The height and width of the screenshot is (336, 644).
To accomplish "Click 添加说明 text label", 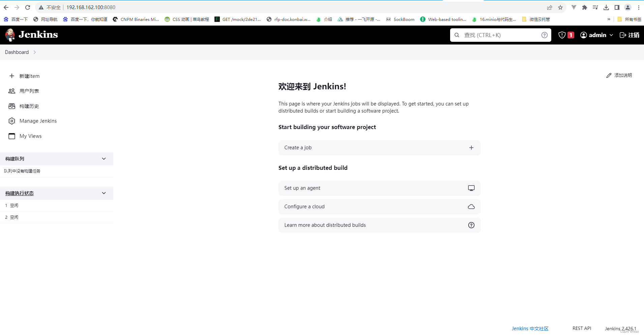I will pyautogui.click(x=623, y=75).
